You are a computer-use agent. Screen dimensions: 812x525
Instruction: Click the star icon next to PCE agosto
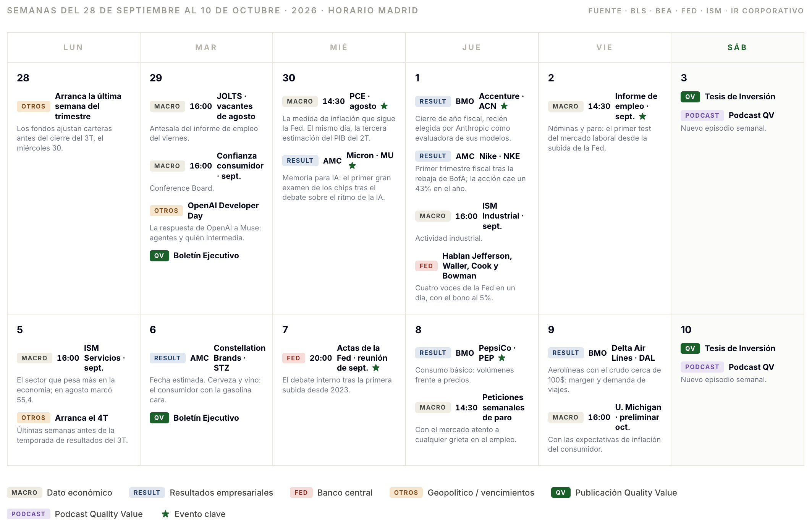pyautogui.click(x=384, y=106)
